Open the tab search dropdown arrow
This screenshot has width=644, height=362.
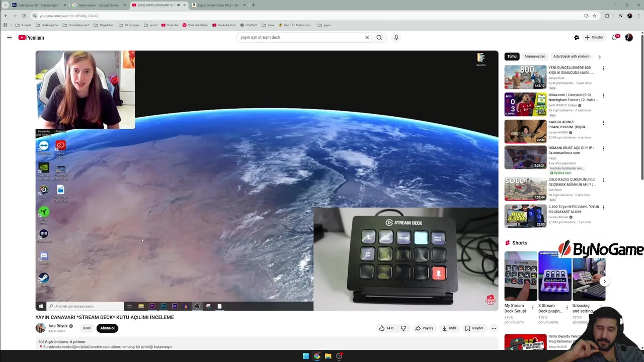(x=5, y=5)
